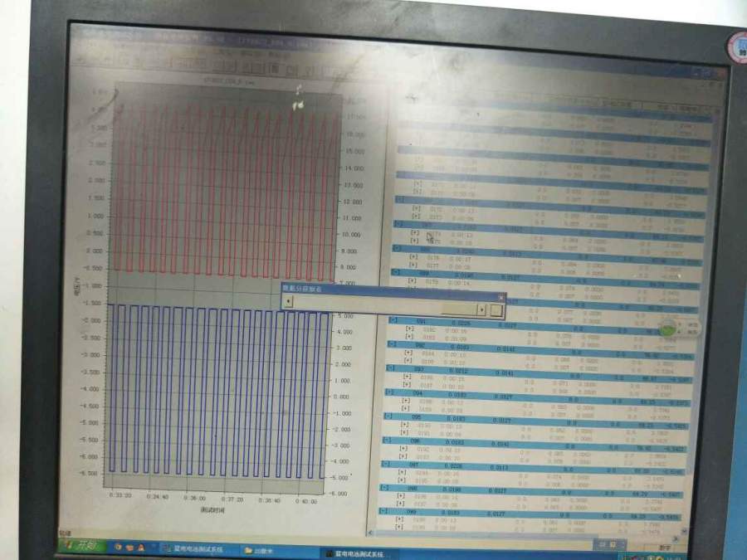Toggle expander of cycle 094 row

point(389,392)
